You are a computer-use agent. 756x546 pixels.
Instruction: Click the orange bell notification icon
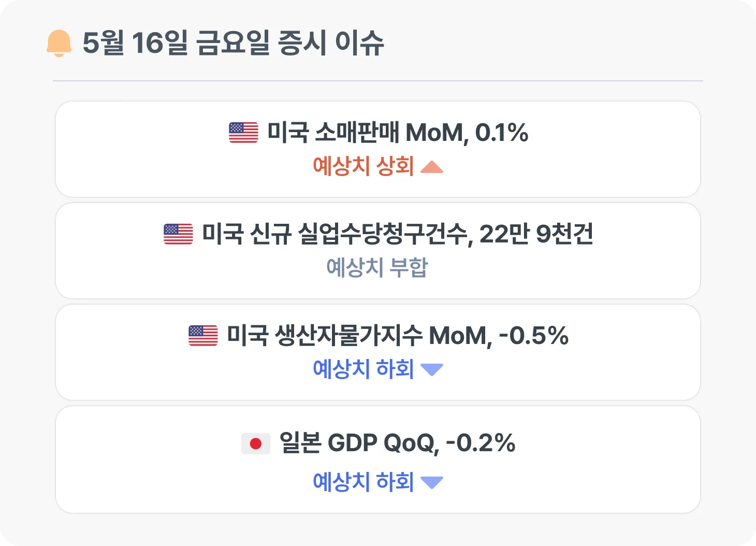point(59,43)
